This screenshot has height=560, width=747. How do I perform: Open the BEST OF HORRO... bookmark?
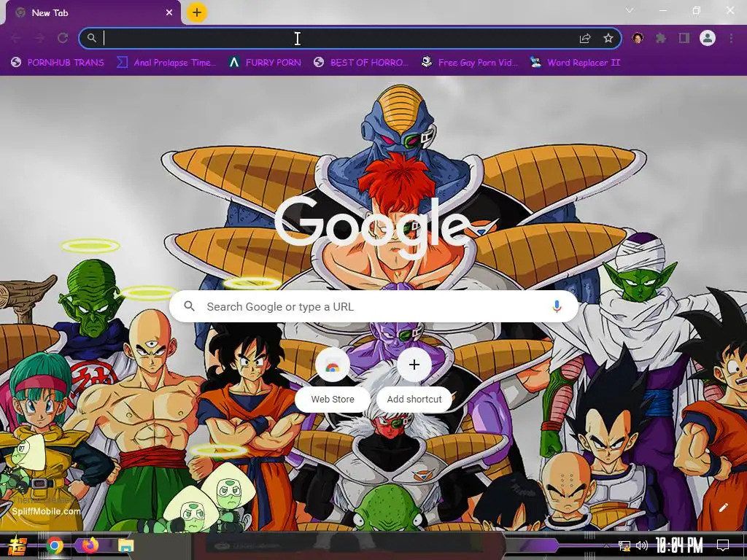tap(361, 63)
